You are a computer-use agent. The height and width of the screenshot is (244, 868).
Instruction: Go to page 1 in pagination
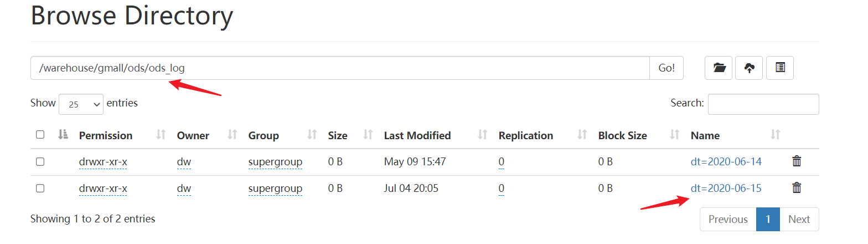(768, 219)
